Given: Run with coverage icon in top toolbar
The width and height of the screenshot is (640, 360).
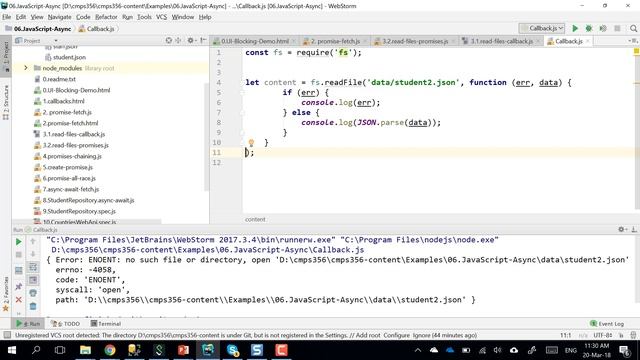Looking at the screenshot, I should pyautogui.click(x=603, y=28).
